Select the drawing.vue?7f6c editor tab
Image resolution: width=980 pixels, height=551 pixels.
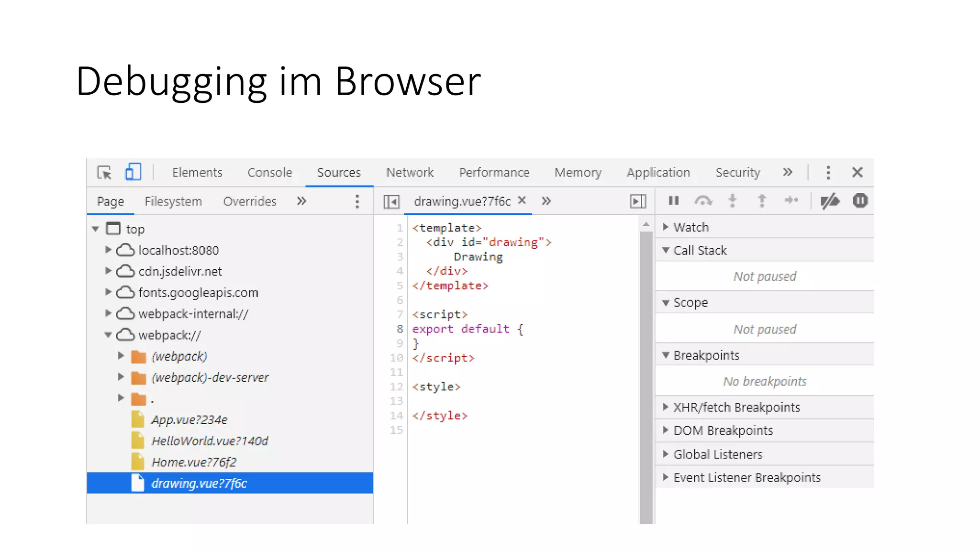click(x=462, y=201)
